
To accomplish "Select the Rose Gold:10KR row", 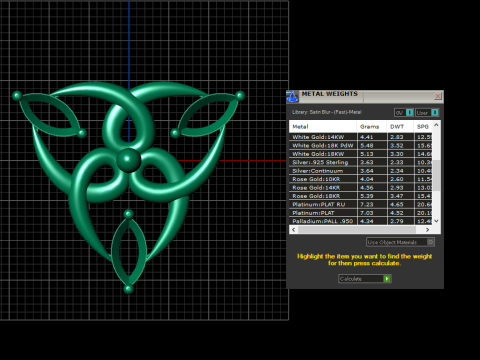I will click(x=361, y=179).
